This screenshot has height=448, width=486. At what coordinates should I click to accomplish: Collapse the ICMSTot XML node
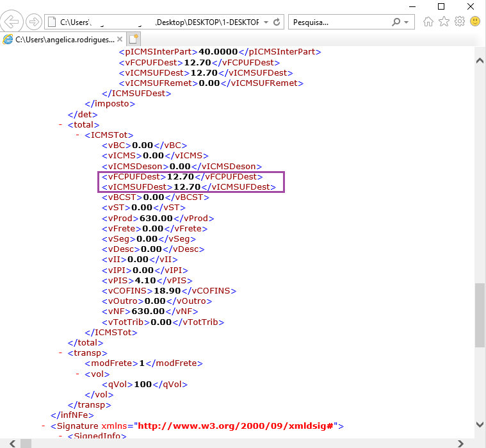point(77,135)
